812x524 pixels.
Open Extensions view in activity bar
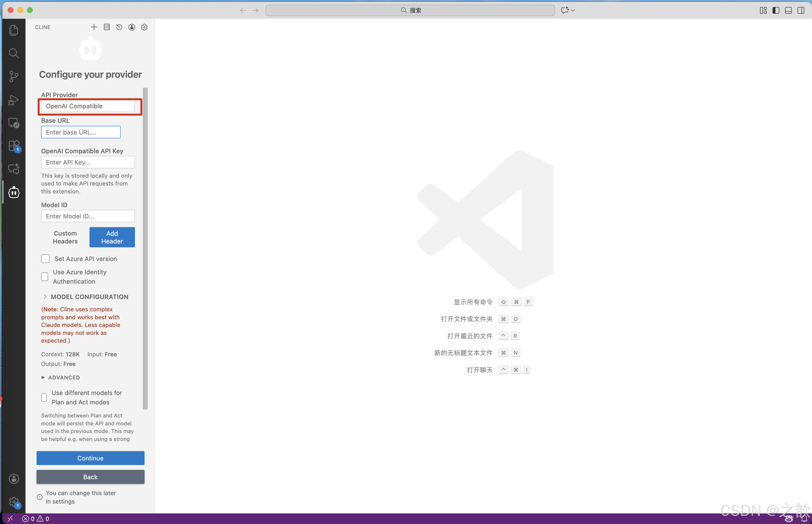[x=14, y=146]
